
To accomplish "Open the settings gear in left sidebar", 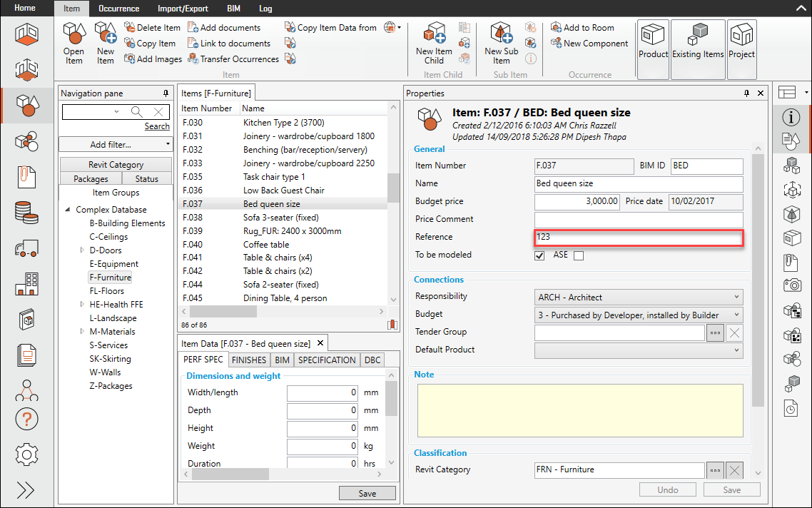I will coord(26,454).
